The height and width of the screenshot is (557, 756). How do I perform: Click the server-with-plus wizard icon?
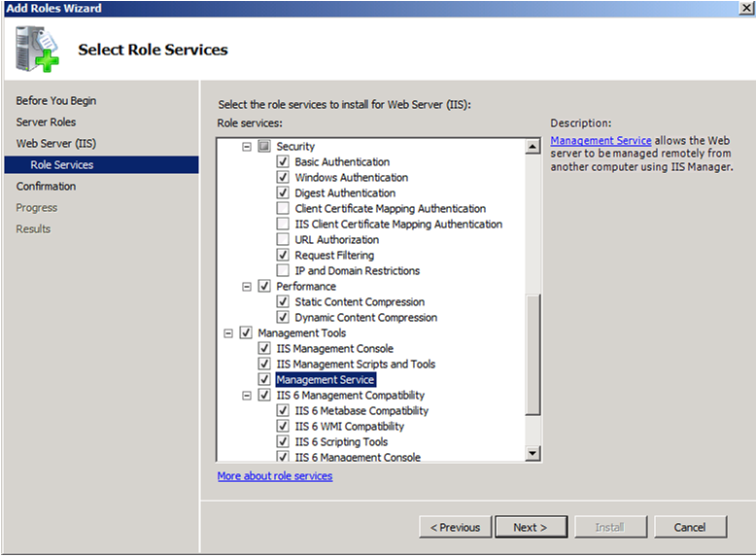pyautogui.click(x=37, y=50)
